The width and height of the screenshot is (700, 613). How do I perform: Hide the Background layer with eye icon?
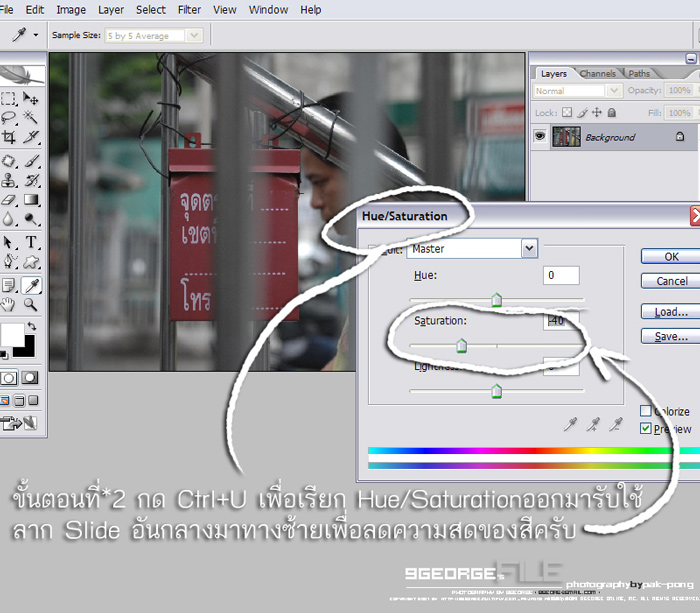540,136
